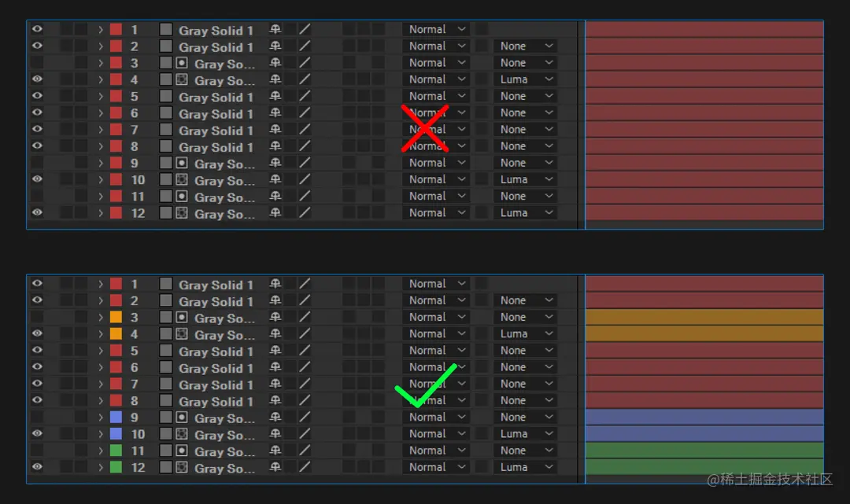850x504 pixels.
Task: Click the matte icon on all-red timeline layer 3
Action: pos(182,63)
